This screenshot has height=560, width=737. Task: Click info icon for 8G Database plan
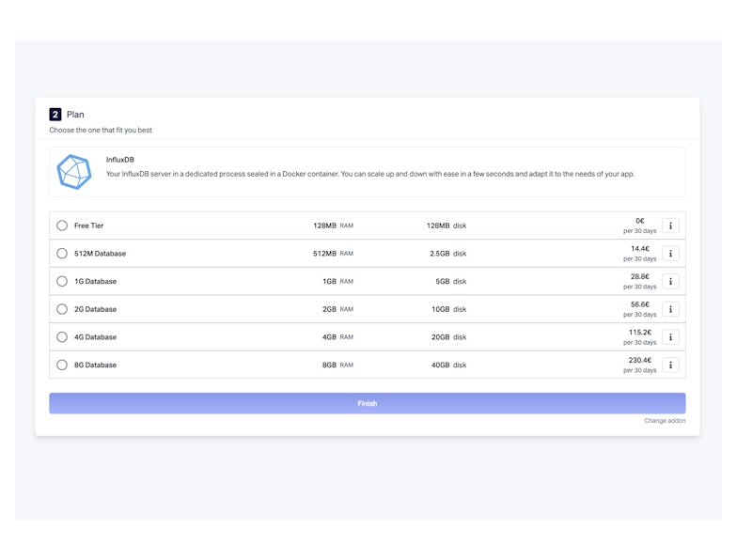pyautogui.click(x=670, y=365)
